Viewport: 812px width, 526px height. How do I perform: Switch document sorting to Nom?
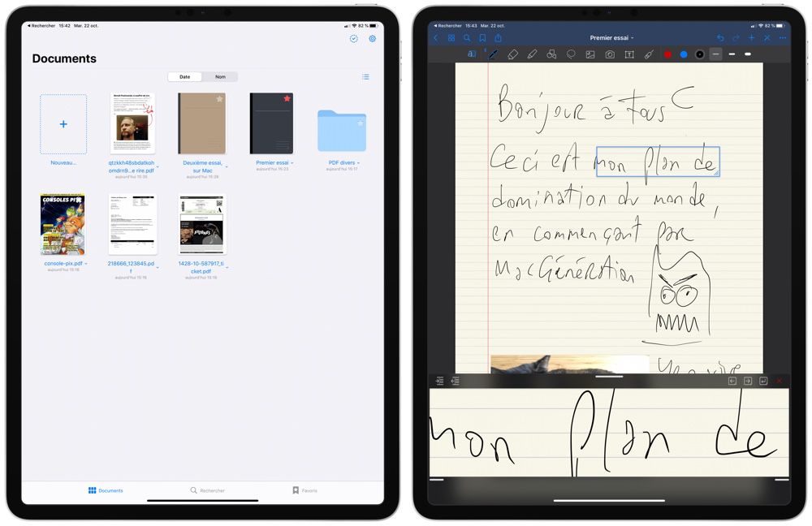click(x=219, y=76)
